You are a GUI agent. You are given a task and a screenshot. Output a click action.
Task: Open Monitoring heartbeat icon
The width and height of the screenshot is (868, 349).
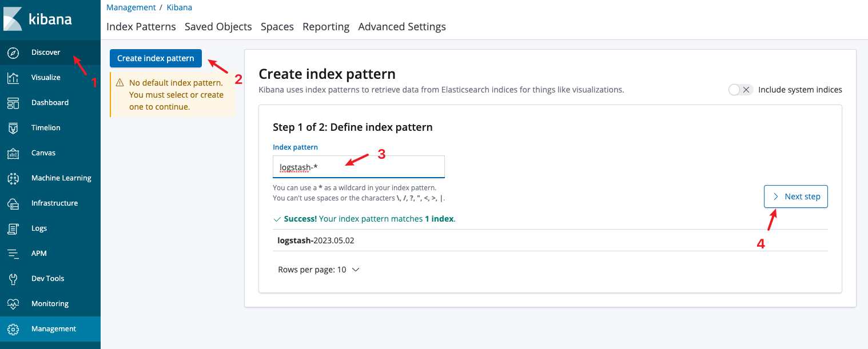13,304
